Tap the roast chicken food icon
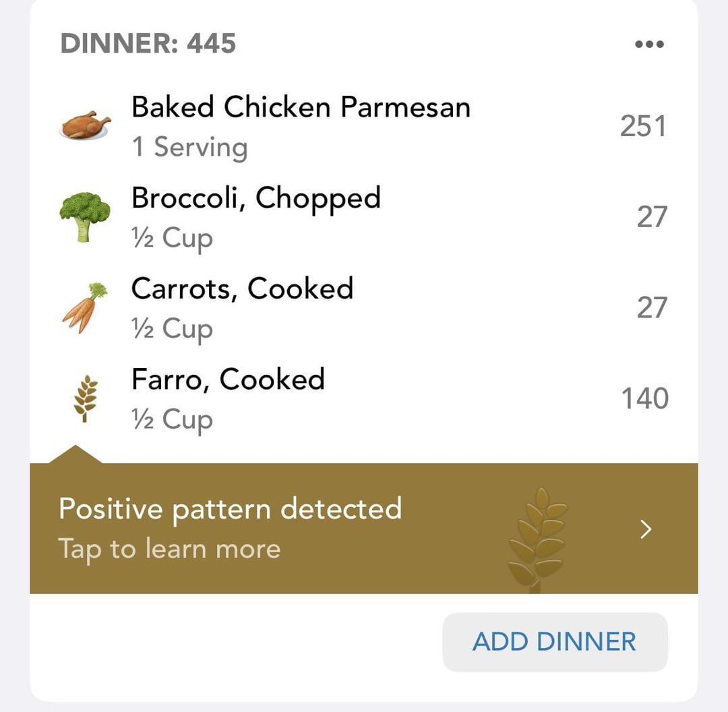The width and height of the screenshot is (728, 712). tap(84, 125)
